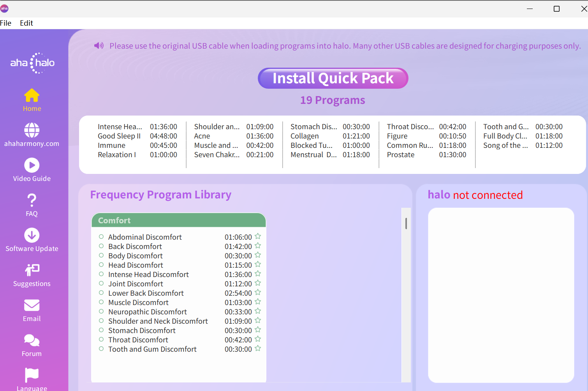Open the FAQ question mark icon

click(32, 200)
